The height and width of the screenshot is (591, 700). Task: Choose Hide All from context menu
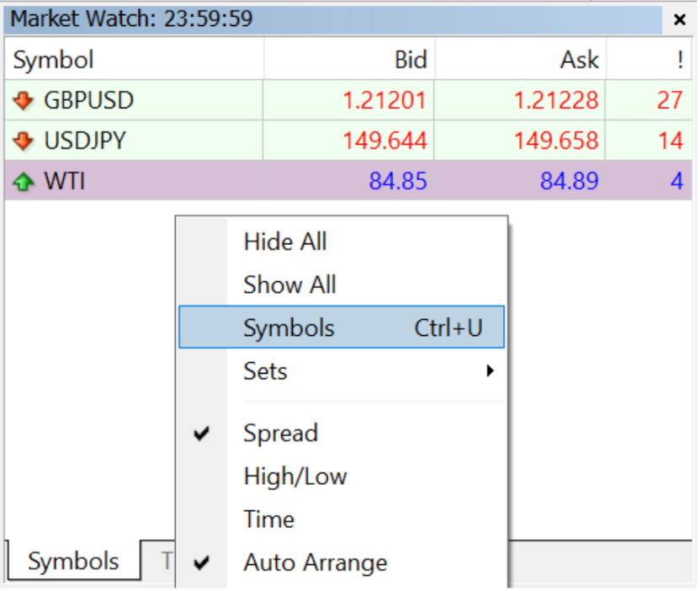pos(284,242)
